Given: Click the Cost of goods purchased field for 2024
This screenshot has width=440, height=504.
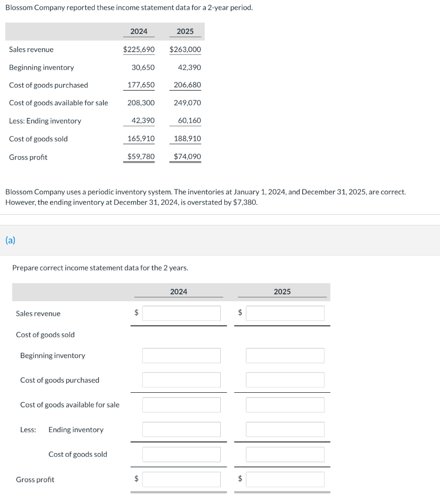Looking at the screenshot, I should pyautogui.click(x=181, y=379).
